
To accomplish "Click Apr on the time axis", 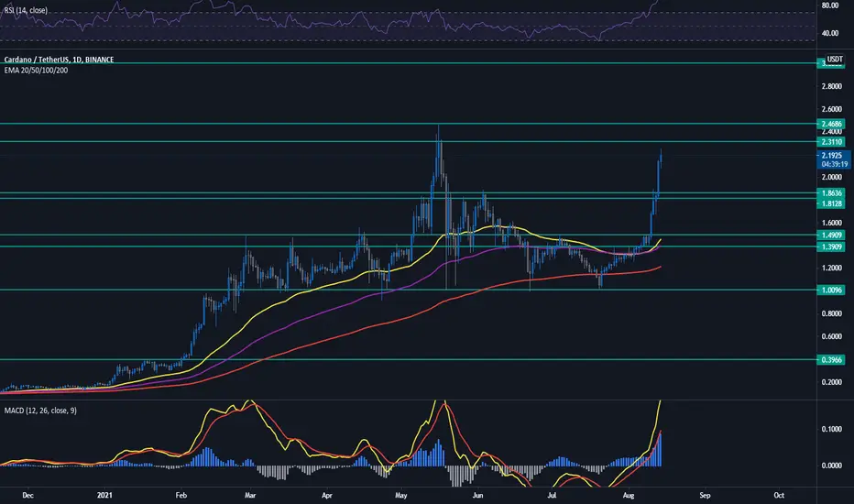I will (x=327, y=495).
